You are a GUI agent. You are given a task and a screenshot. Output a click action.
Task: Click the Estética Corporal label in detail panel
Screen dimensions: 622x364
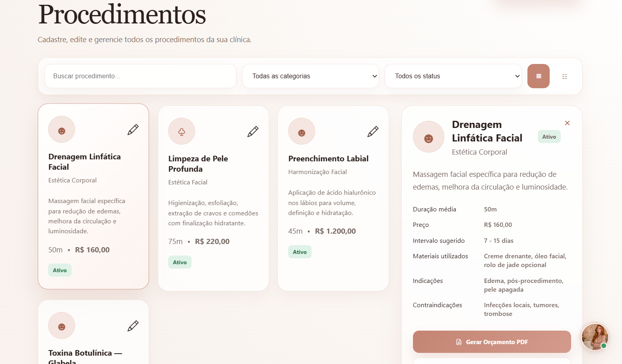479,152
